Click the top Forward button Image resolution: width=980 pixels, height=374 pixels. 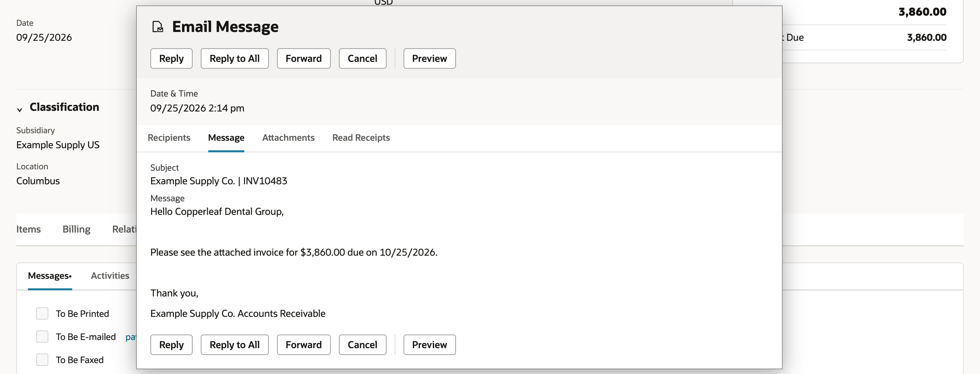[304, 58]
